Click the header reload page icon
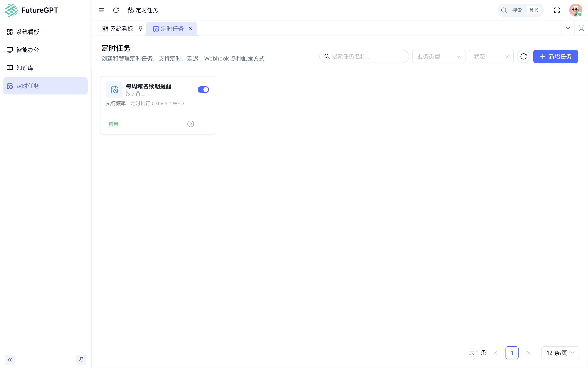The width and height of the screenshot is (588, 368). point(116,10)
